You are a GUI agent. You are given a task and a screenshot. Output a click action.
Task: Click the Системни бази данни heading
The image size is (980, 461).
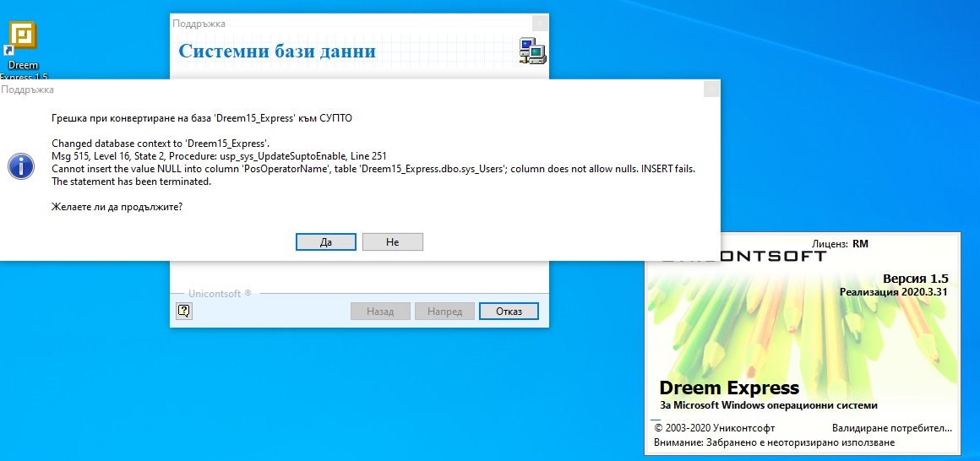click(x=277, y=52)
